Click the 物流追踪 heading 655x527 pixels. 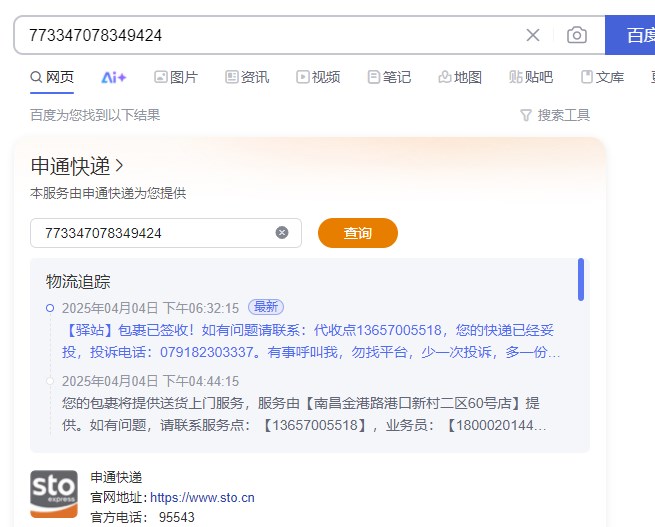pos(78,282)
